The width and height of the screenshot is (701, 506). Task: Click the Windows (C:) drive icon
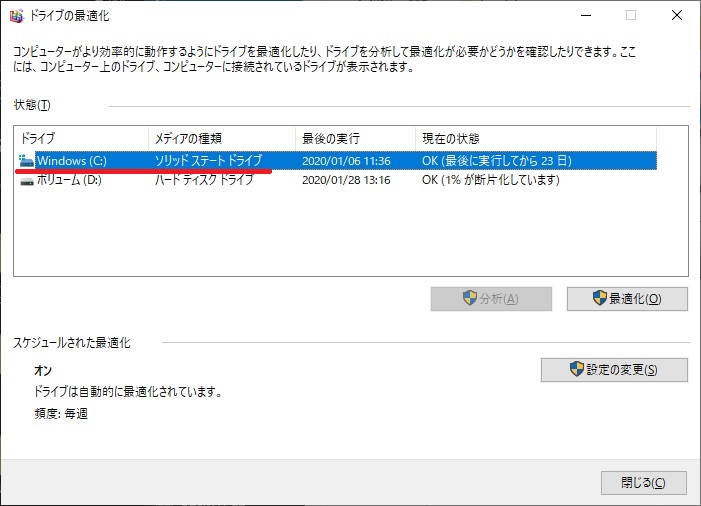click(x=26, y=161)
